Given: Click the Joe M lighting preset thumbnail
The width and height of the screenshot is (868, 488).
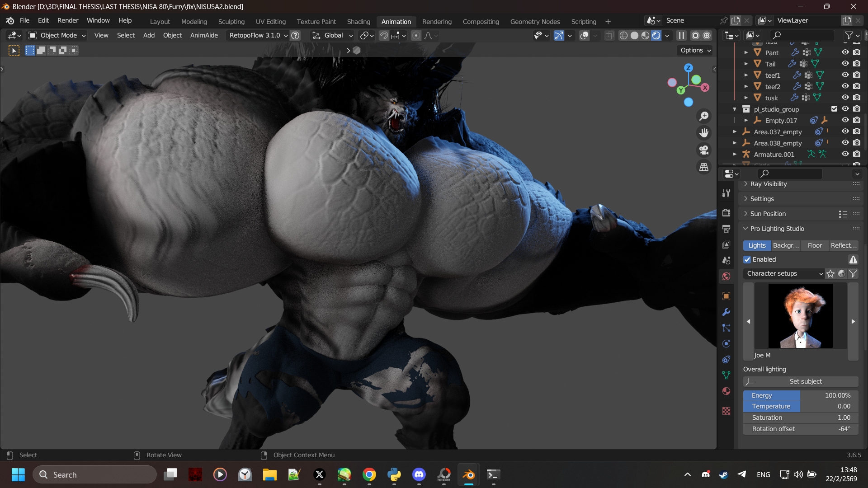Looking at the screenshot, I should (x=800, y=316).
